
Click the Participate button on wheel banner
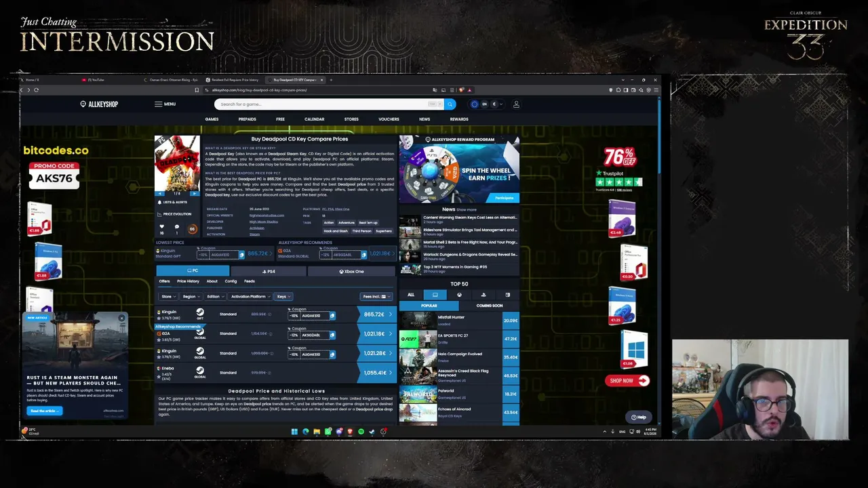tap(504, 198)
